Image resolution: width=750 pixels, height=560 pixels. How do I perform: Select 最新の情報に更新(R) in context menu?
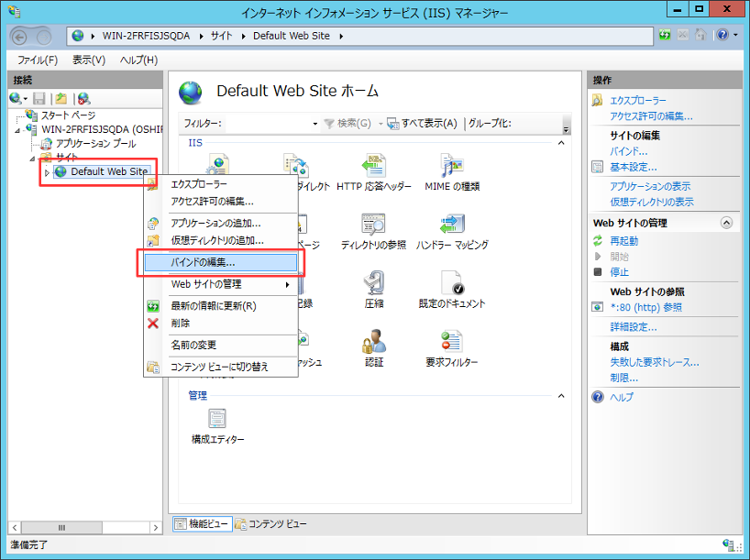222,306
